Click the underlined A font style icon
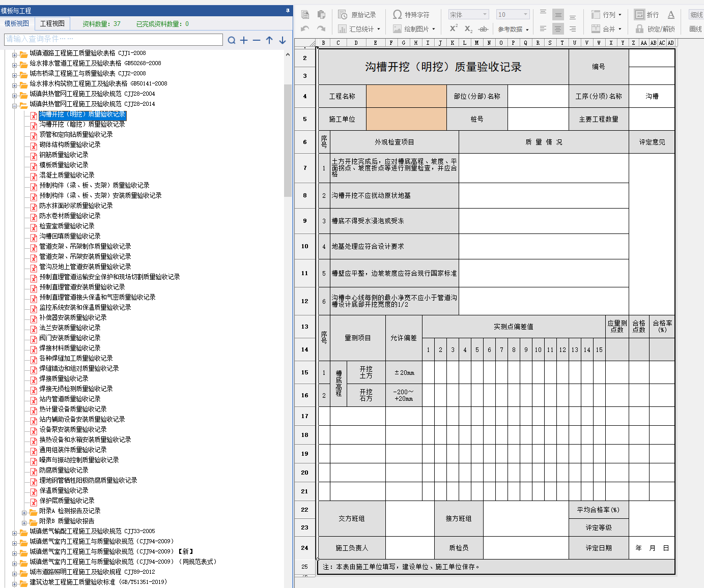This screenshot has height=588, width=704. 671,15
